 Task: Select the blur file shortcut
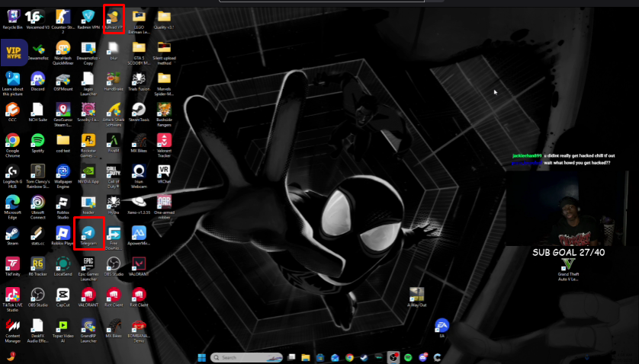[x=114, y=50]
